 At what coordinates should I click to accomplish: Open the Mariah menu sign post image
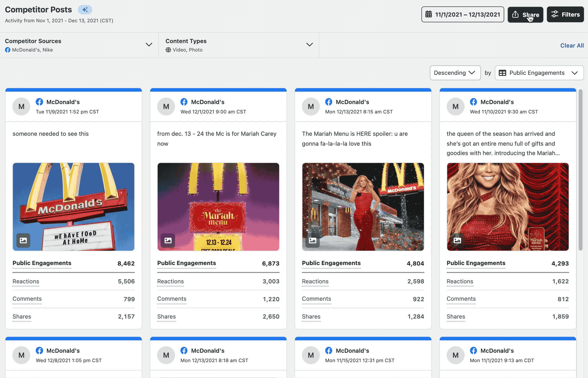coord(218,207)
